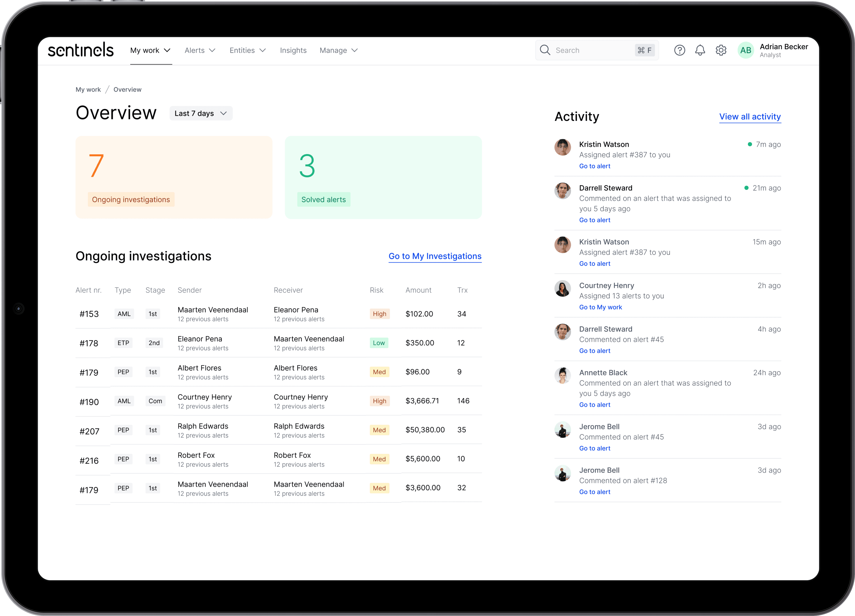The height and width of the screenshot is (616, 855).
Task: Open the notifications bell icon
Action: [700, 50]
